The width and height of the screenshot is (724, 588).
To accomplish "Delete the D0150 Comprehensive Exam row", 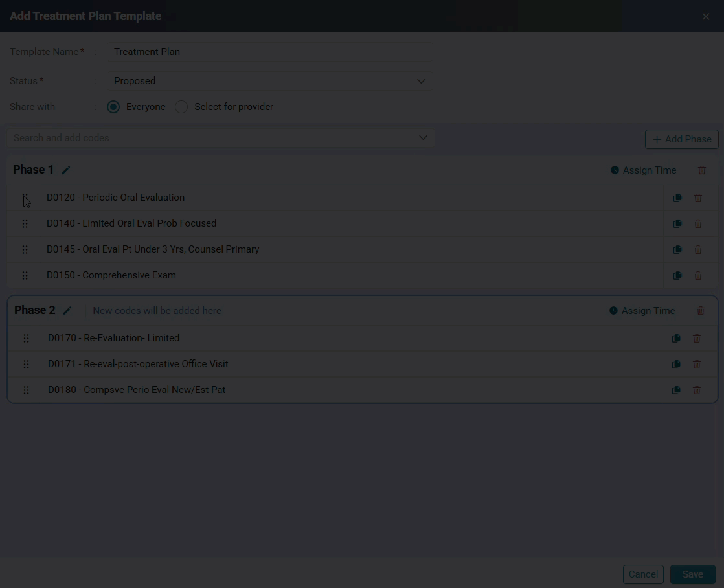I will click(x=698, y=275).
